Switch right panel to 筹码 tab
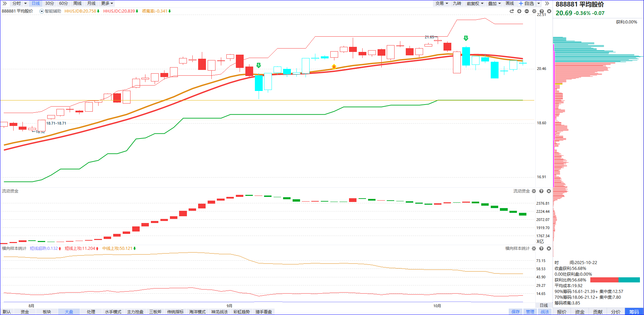The width and height of the screenshot is (644, 315). coord(634,312)
